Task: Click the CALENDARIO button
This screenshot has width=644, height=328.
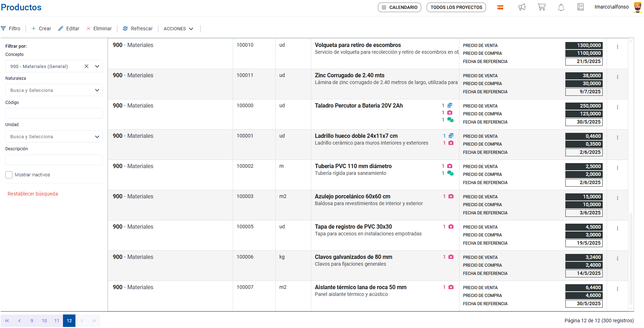Action: coord(399,7)
